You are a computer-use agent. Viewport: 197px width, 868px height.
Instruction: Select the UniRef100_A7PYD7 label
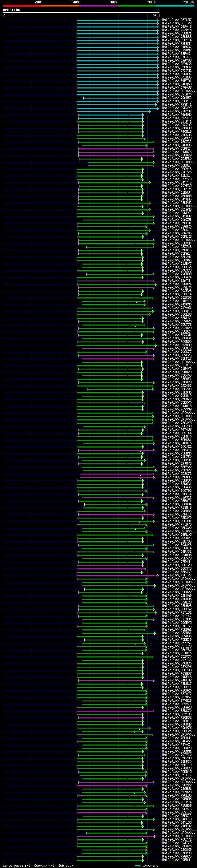click(x=177, y=111)
